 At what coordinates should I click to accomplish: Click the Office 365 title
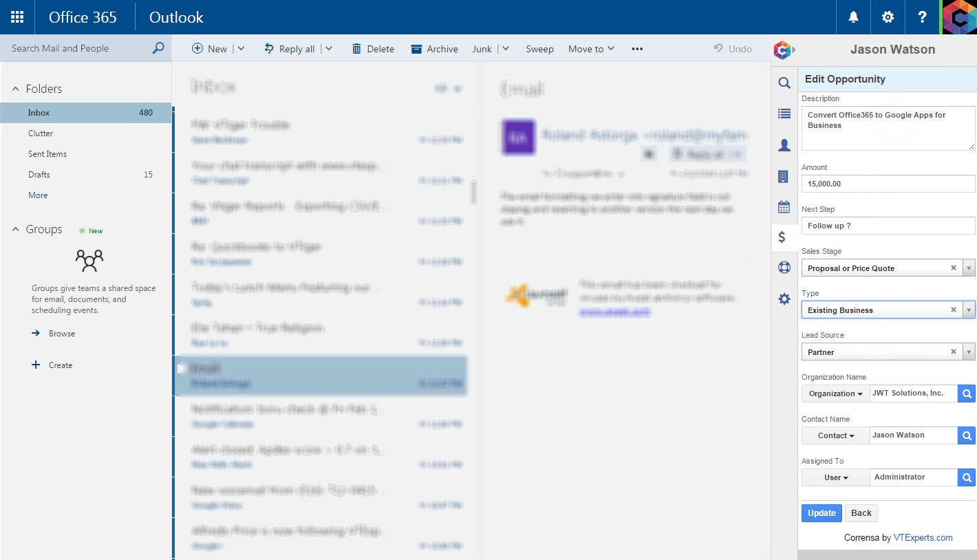(83, 17)
